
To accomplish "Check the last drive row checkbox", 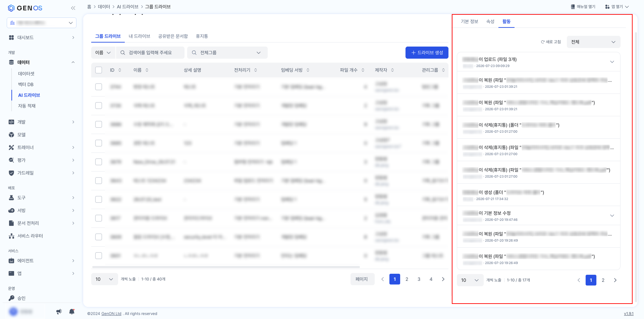I will point(99,256).
